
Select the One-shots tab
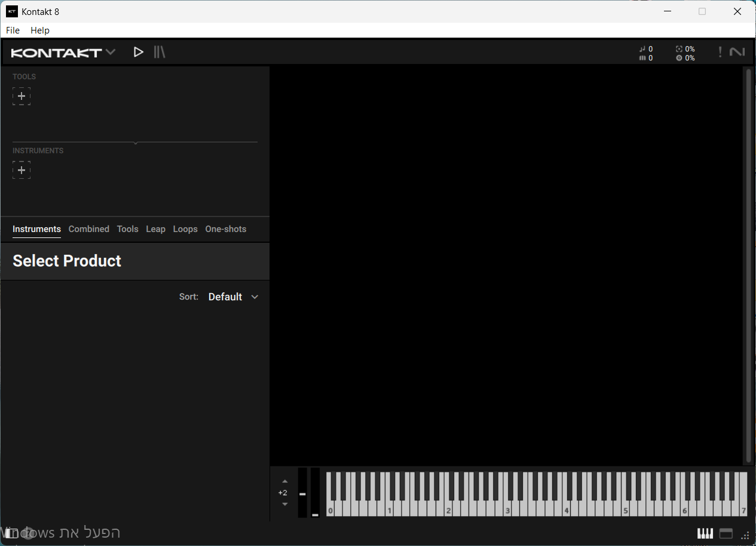pos(225,229)
